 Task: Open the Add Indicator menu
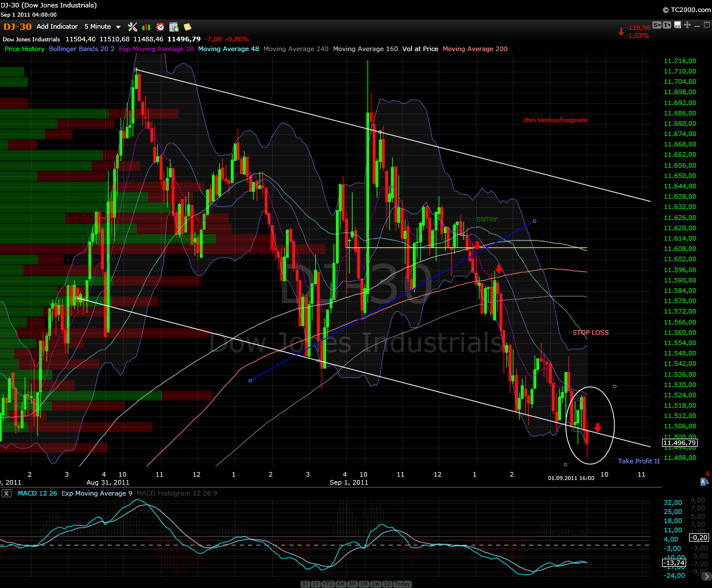[57, 26]
